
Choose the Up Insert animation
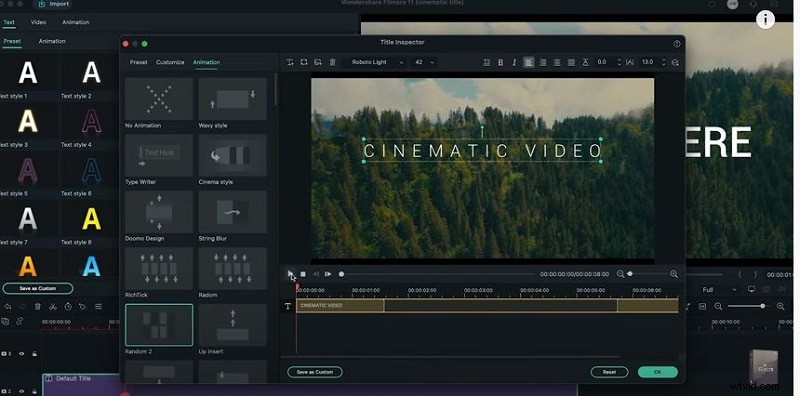point(233,325)
